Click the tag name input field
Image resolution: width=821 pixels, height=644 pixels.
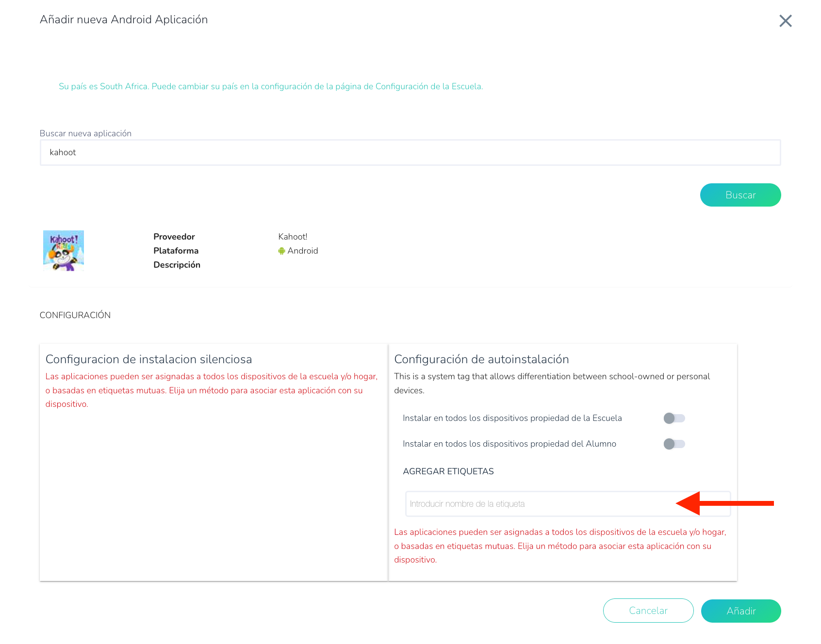click(x=539, y=504)
